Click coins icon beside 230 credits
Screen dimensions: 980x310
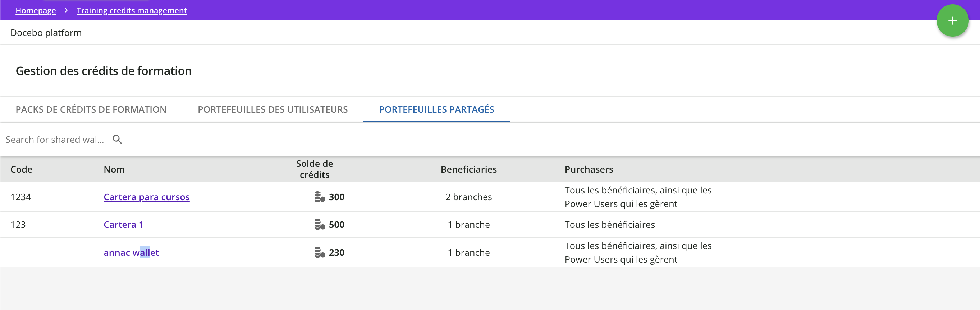tap(320, 252)
